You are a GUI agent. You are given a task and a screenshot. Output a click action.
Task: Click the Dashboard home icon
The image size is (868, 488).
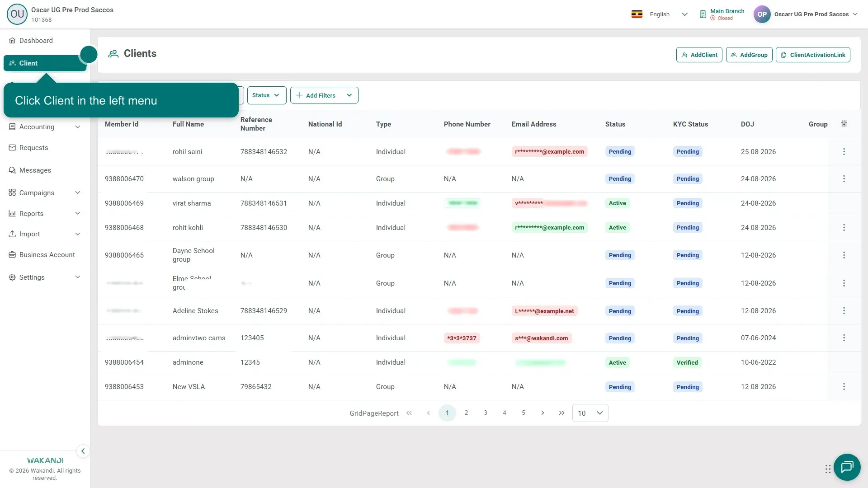click(12, 41)
